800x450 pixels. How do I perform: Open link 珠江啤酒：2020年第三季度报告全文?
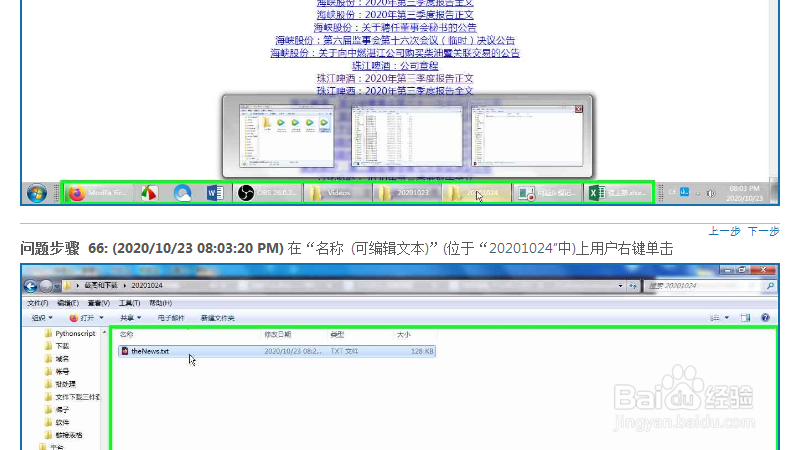click(395, 91)
